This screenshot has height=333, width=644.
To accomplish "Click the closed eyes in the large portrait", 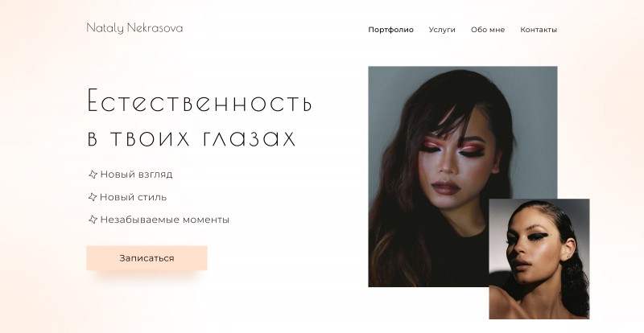I will click(x=452, y=149).
